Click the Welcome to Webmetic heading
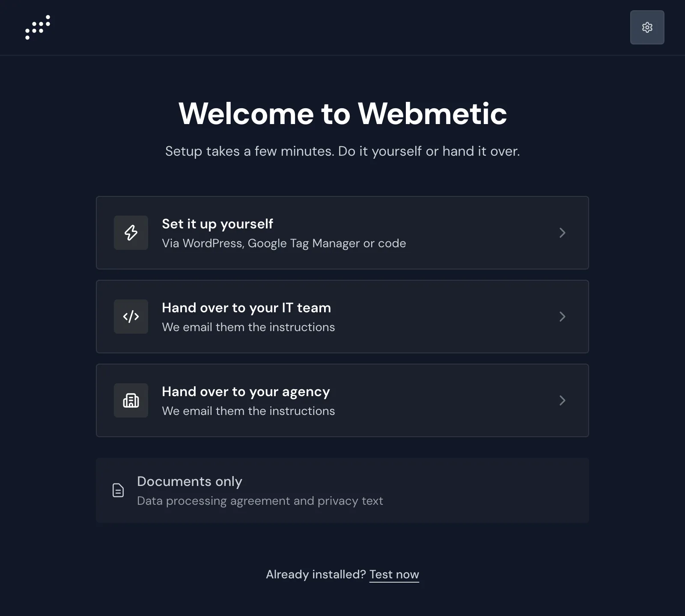The image size is (685, 616). 342,113
